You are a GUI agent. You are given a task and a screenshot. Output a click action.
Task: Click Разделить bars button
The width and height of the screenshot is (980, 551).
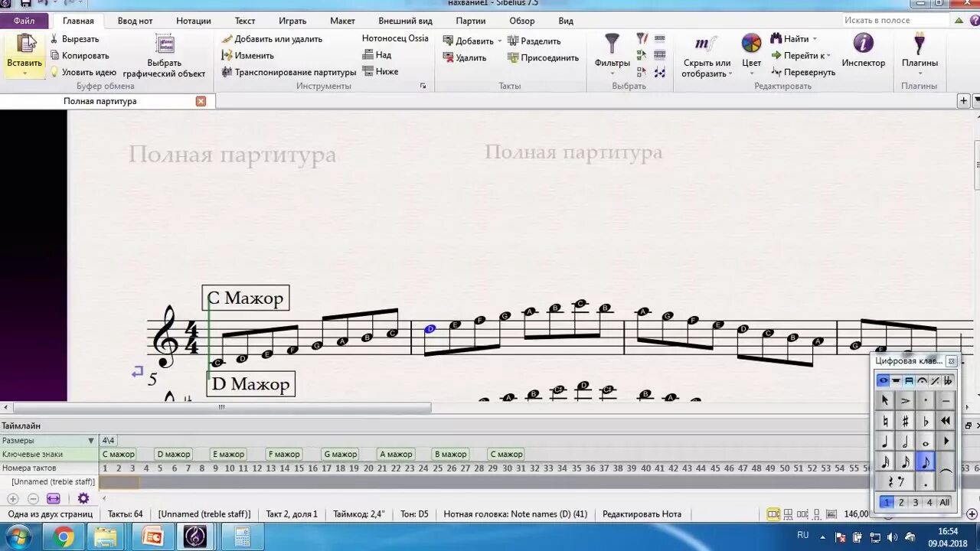tap(534, 41)
